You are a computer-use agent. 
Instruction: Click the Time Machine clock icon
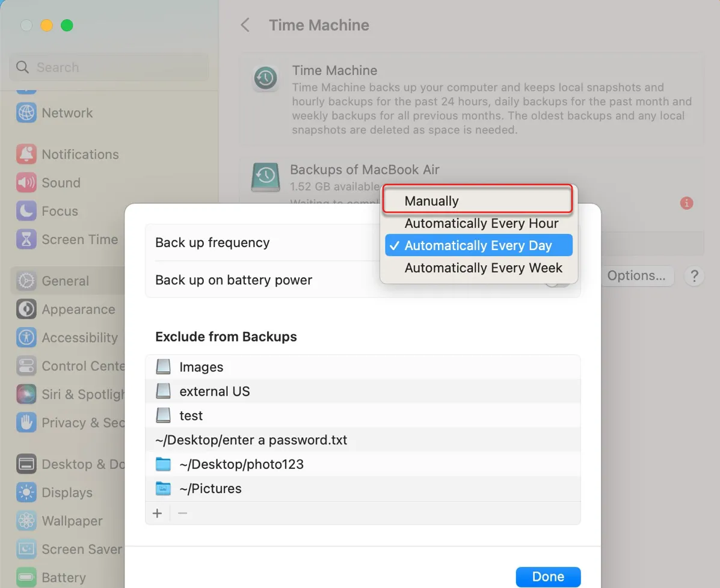[x=265, y=78]
